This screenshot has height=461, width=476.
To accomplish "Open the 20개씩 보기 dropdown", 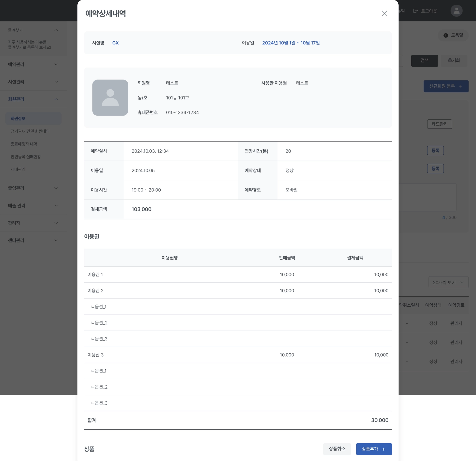I will [448, 282].
